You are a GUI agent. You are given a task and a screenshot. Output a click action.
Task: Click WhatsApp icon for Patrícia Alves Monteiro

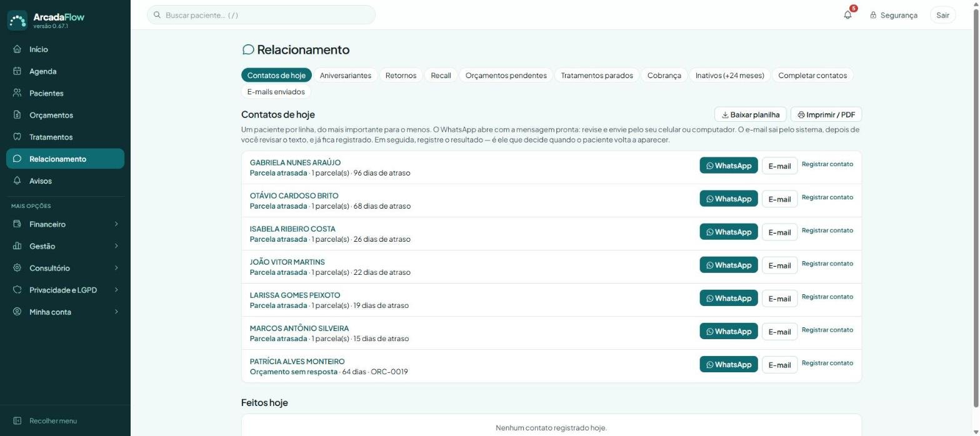[x=710, y=365]
